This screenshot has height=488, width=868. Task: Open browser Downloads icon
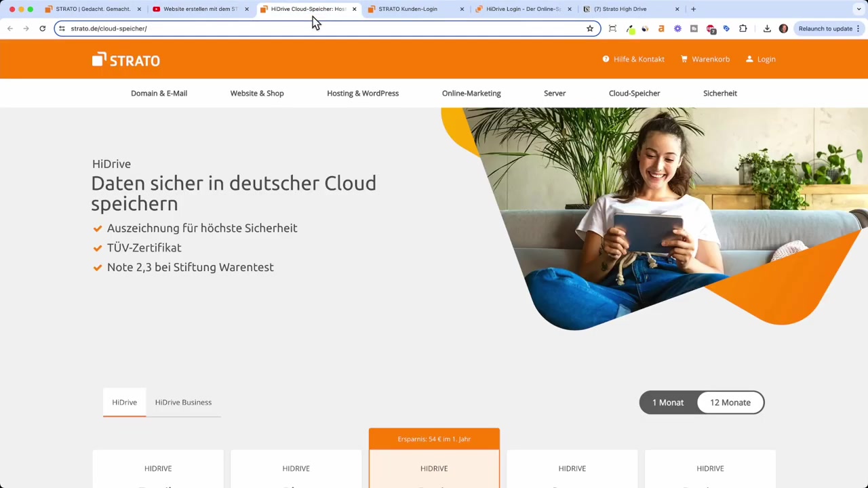767,28
